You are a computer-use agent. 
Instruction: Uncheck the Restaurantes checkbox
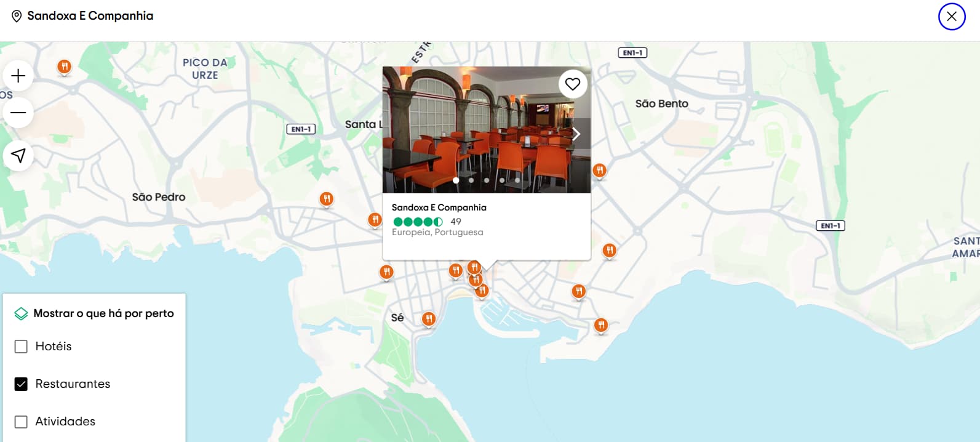pyautogui.click(x=21, y=384)
